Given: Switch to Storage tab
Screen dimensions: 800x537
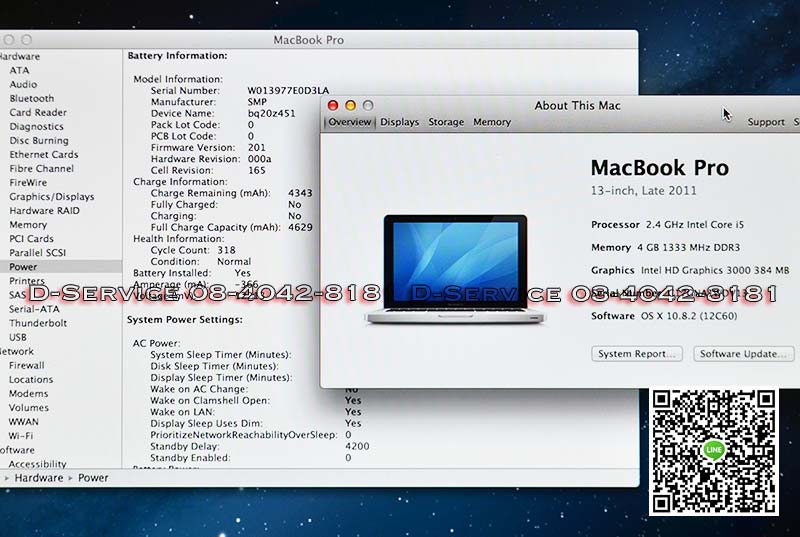Looking at the screenshot, I should click(x=446, y=122).
